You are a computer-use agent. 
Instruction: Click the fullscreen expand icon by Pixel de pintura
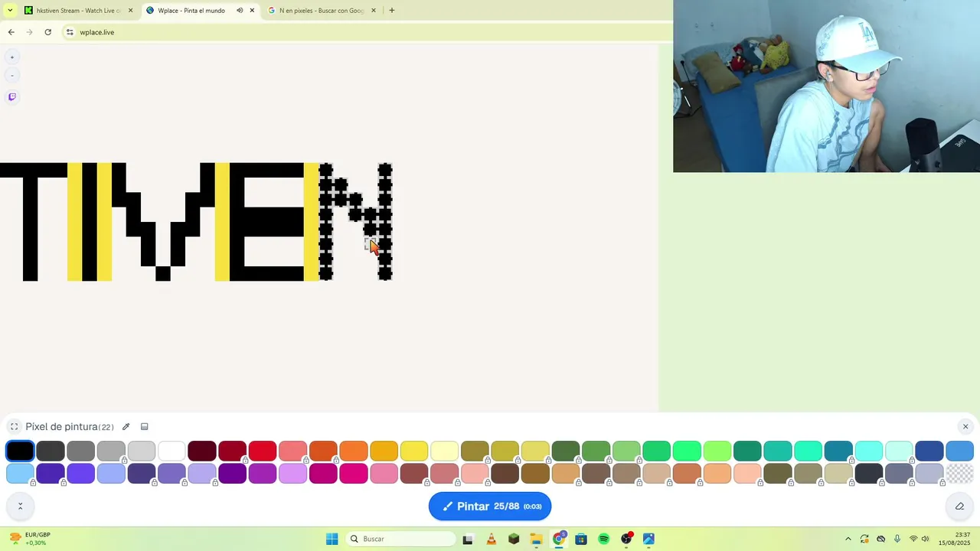point(14,427)
